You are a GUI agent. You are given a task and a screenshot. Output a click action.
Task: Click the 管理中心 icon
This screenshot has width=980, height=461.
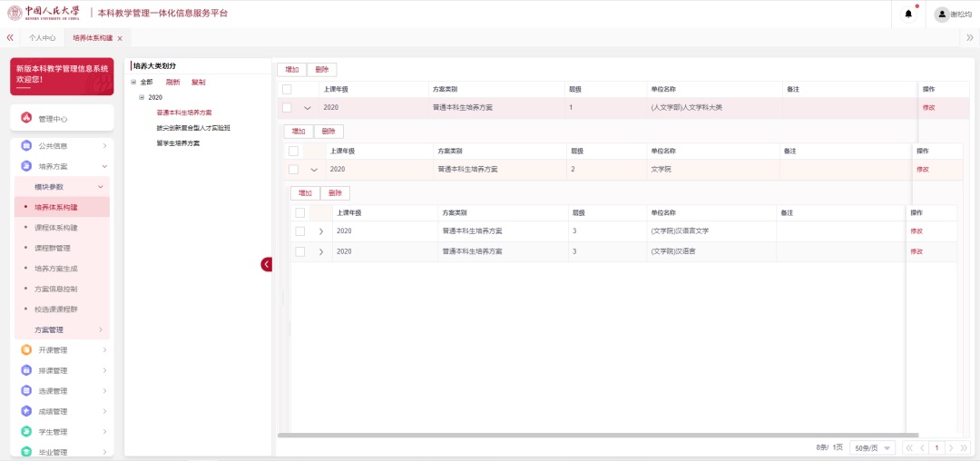click(x=26, y=118)
